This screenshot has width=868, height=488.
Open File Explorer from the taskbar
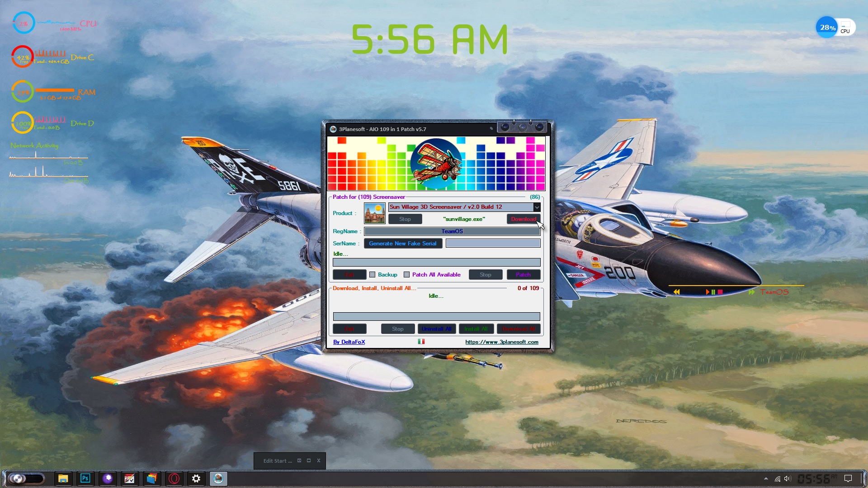63,478
